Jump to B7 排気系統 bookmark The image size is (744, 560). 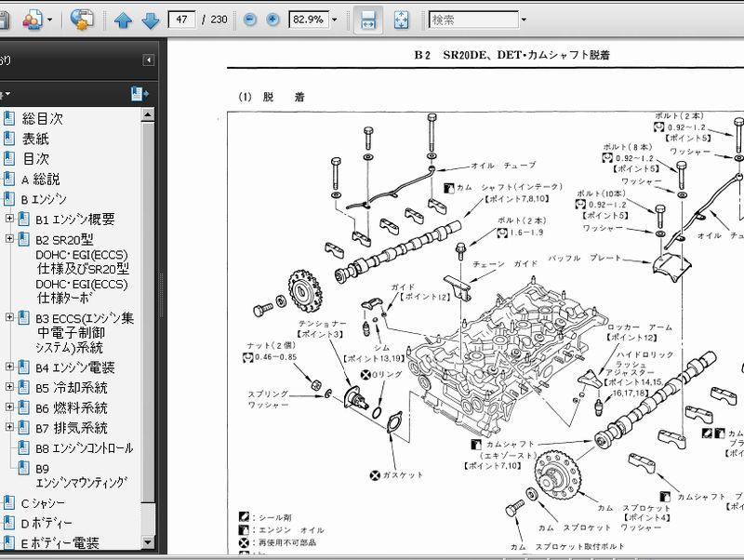[x=72, y=428]
